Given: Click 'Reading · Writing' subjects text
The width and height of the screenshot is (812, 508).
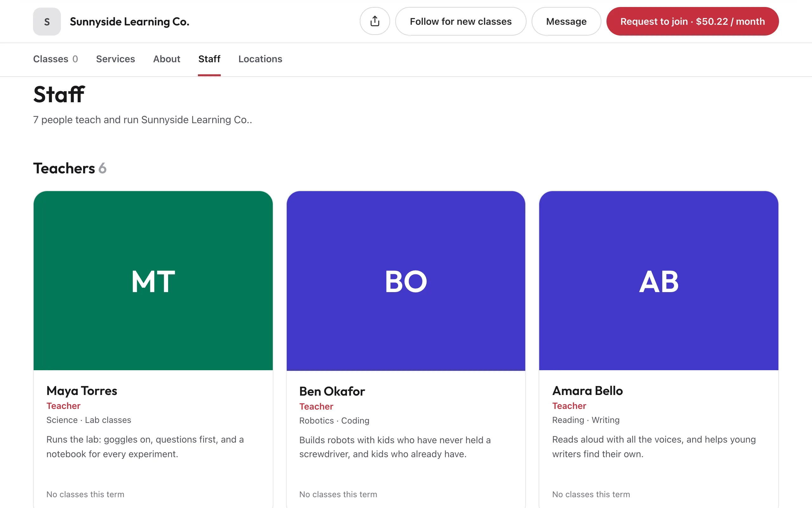Looking at the screenshot, I should (586, 420).
